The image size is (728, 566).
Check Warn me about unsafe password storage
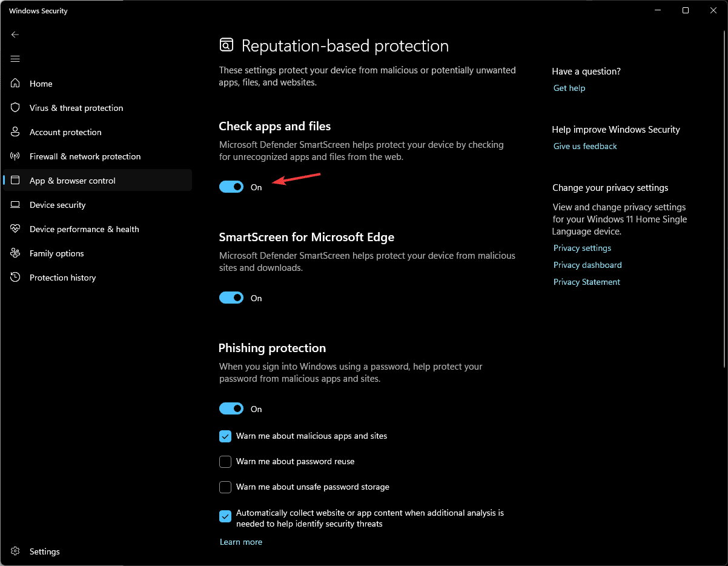(225, 487)
